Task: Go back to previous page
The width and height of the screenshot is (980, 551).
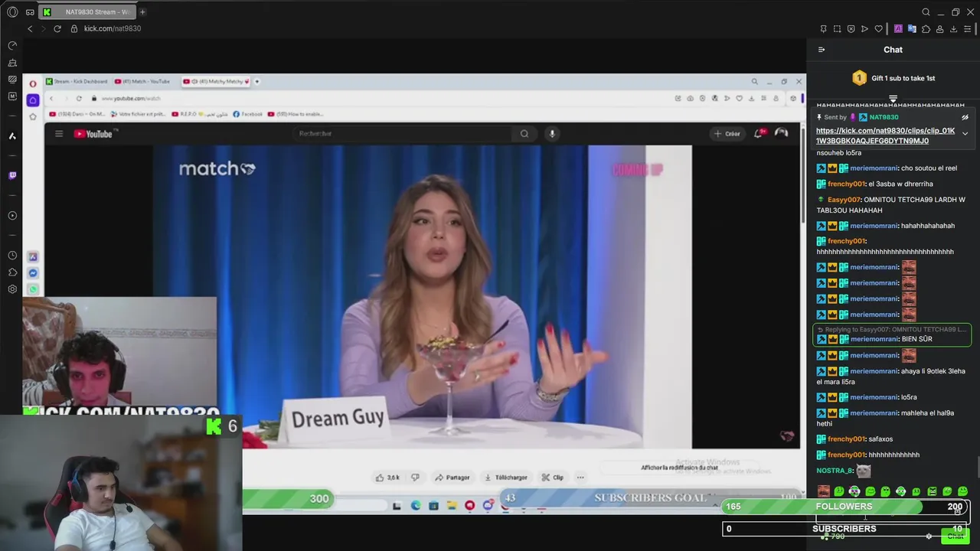Action: (x=30, y=28)
